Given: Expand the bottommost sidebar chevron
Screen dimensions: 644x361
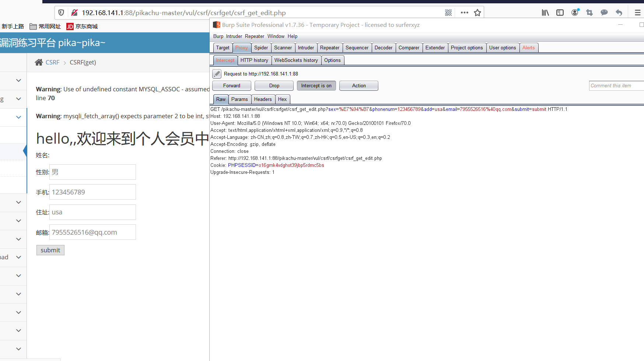Looking at the screenshot, I should (x=18, y=349).
